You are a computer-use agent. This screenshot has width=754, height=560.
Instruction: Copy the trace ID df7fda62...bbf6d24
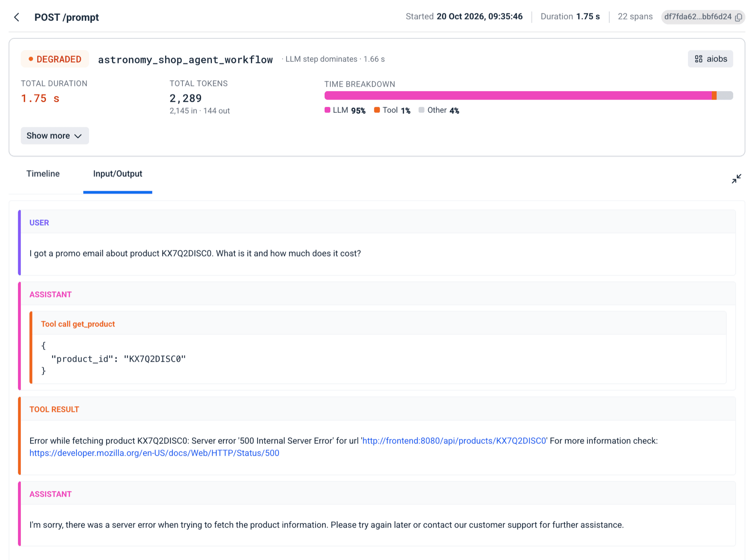point(739,17)
